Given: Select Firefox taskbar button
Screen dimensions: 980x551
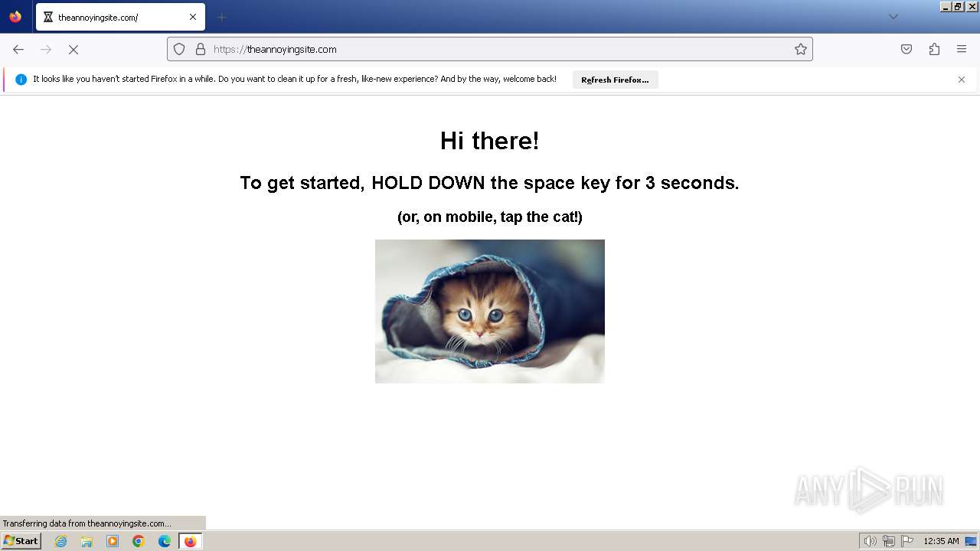Looking at the screenshot, I should (191, 541).
